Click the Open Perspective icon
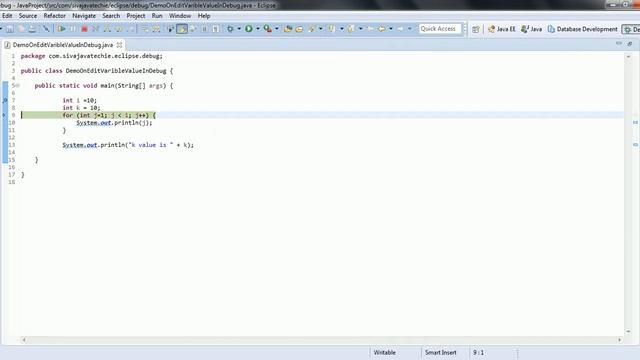640x360 pixels. 476,29
